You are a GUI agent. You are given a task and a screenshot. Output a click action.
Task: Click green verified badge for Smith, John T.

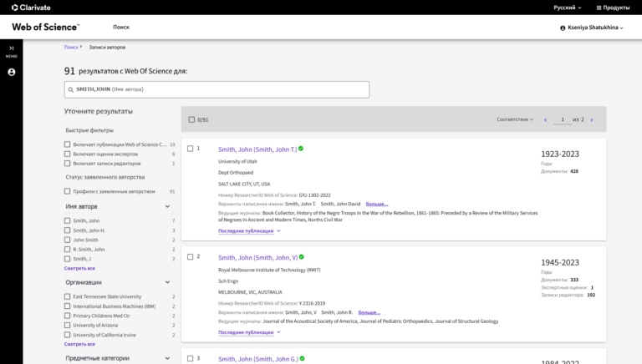coord(301,149)
